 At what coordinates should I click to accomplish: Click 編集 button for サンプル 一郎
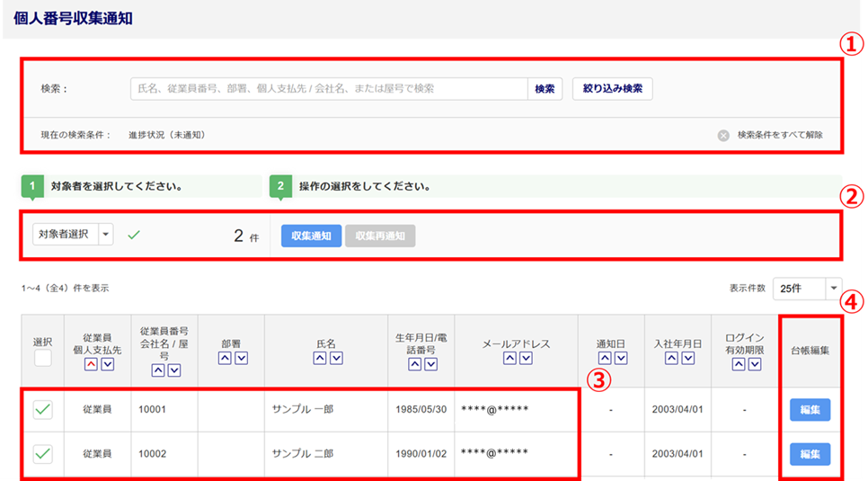point(810,410)
